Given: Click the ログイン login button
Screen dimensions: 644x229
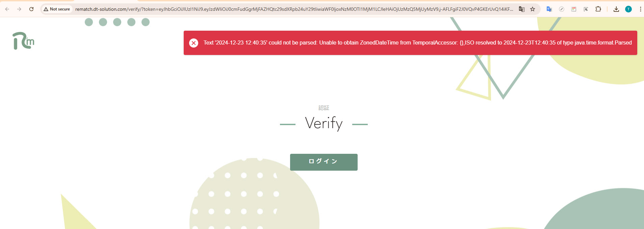Looking at the screenshot, I should click(x=324, y=162).
